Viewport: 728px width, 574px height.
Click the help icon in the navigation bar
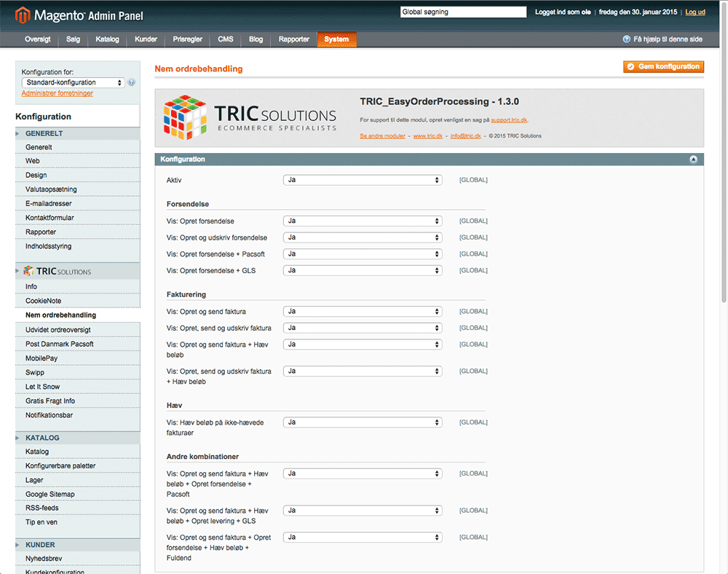(626, 39)
